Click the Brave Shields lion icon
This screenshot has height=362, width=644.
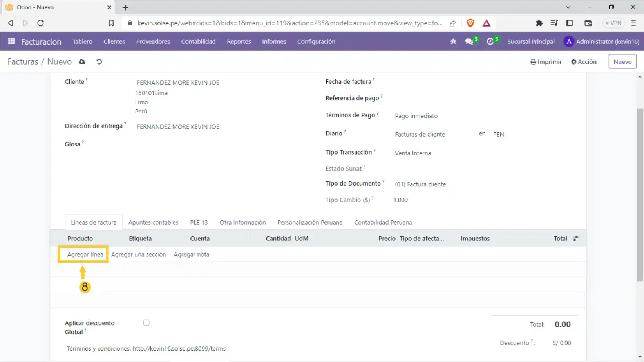(470, 23)
